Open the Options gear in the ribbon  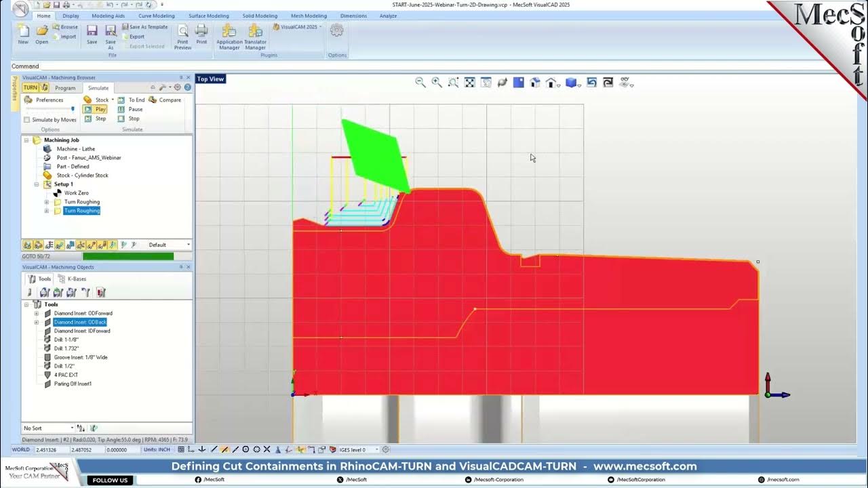(x=336, y=30)
